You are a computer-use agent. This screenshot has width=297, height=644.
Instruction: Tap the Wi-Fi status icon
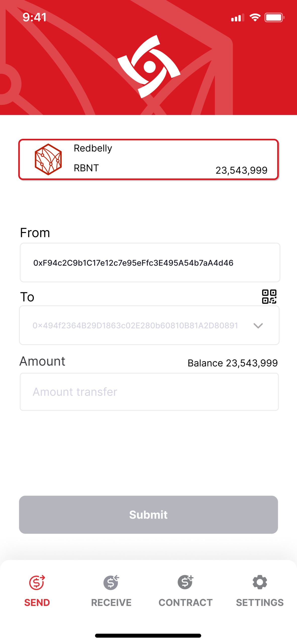pyautogui.click(x=255, y=18)
